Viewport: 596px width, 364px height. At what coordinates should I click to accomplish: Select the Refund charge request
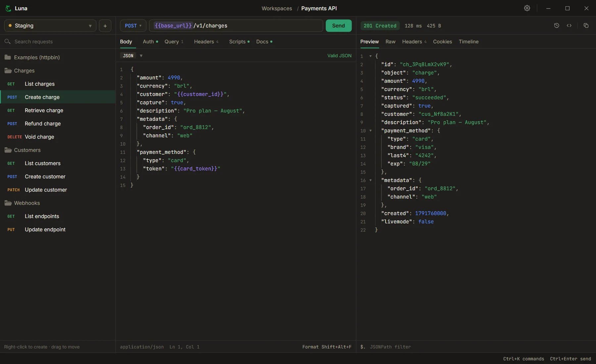pos(58,123)
